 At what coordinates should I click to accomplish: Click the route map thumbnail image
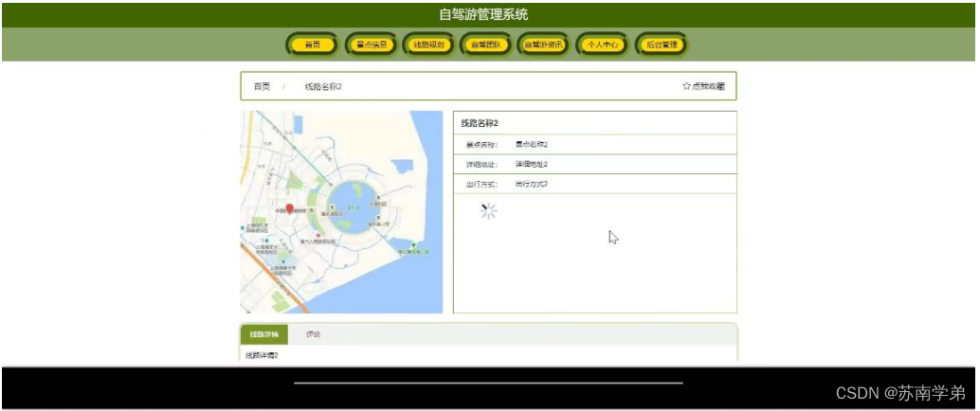(x=341, y=212)
